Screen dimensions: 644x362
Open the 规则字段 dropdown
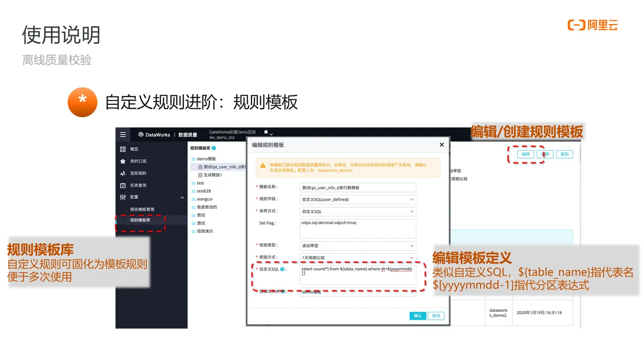coord(358,199)
